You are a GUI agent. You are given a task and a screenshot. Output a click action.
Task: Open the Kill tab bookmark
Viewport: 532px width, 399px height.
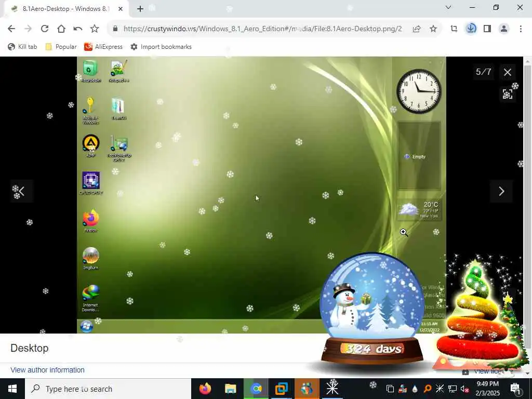coord(22,47)
